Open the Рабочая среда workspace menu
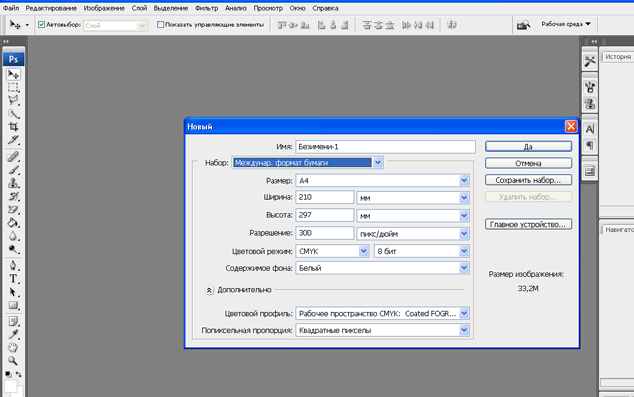This screenshot has width=634, height=397. (x=566, y=24)
